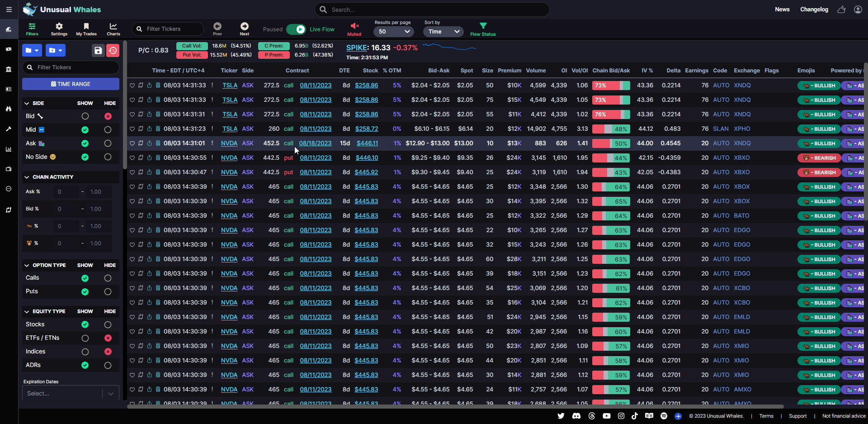The image size is (868, 424).
Task: Select Show for Bid side
Action: pos(85,116)
